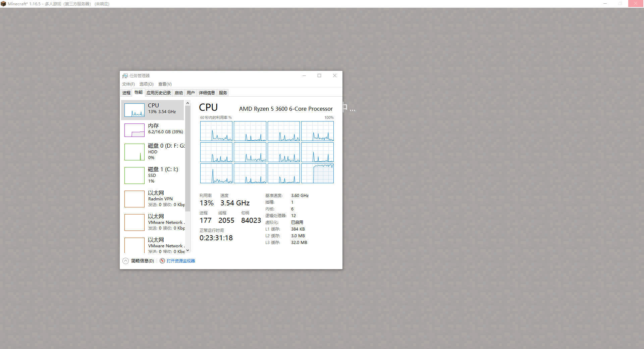Click the base speed value 3.60 GHz
644x349 pixels.
(300, 195)
